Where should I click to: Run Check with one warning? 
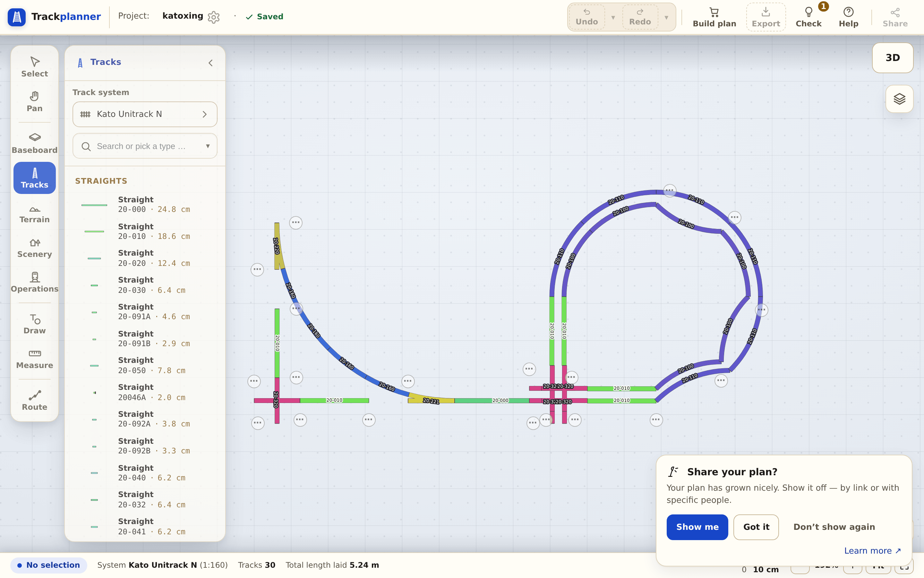pyautogui.click(x=808, y=17)
